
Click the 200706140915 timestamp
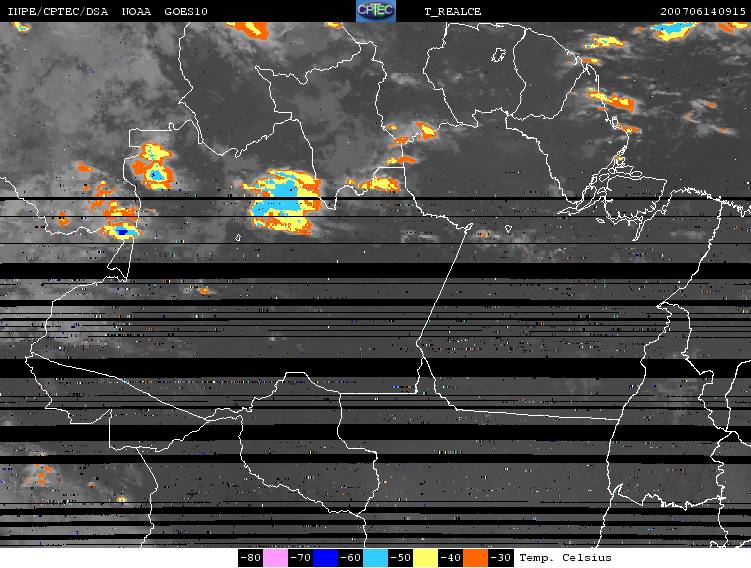pos(701,11)
